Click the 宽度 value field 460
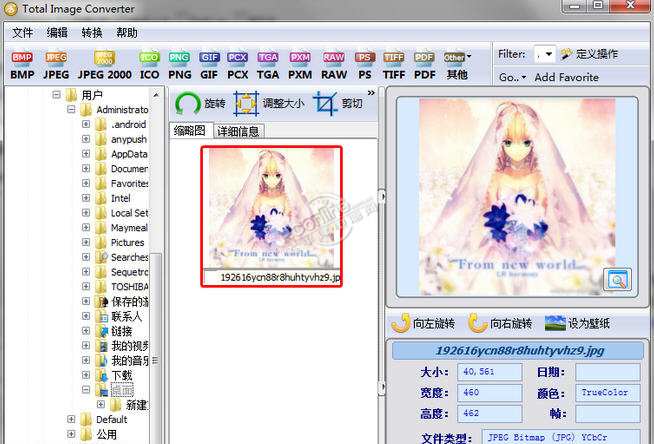The height and width of the screenshot is (444, 654). tap(490, 393)
